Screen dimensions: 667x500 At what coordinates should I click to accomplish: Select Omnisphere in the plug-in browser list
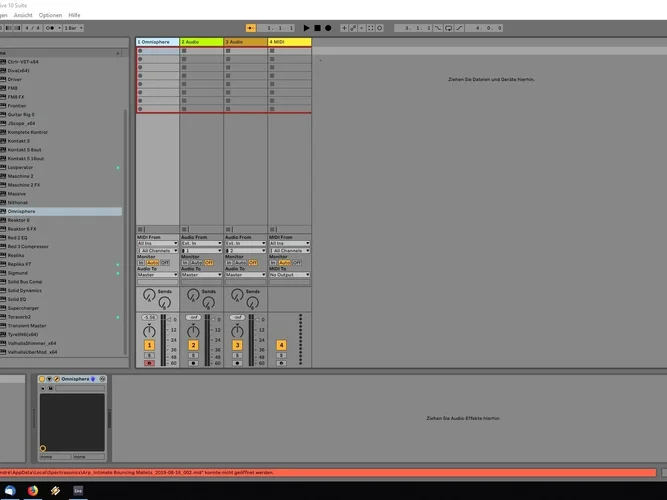click(61, 211)
